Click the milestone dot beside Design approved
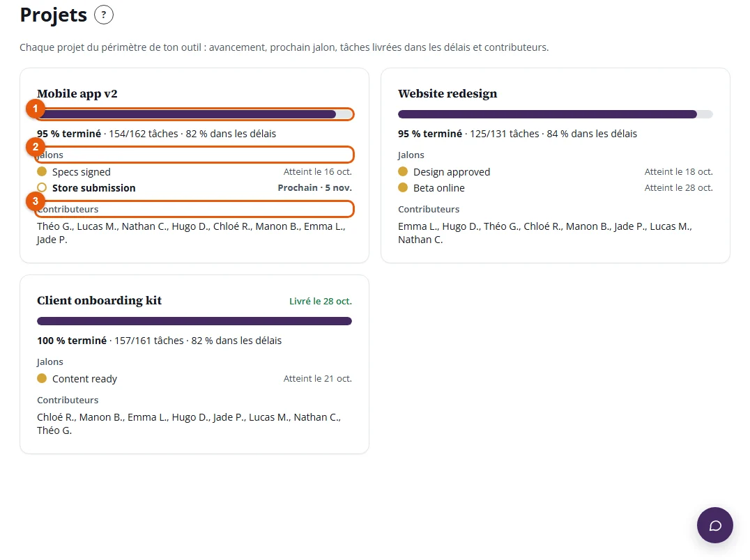750x560 pixels. click(403, 171)
